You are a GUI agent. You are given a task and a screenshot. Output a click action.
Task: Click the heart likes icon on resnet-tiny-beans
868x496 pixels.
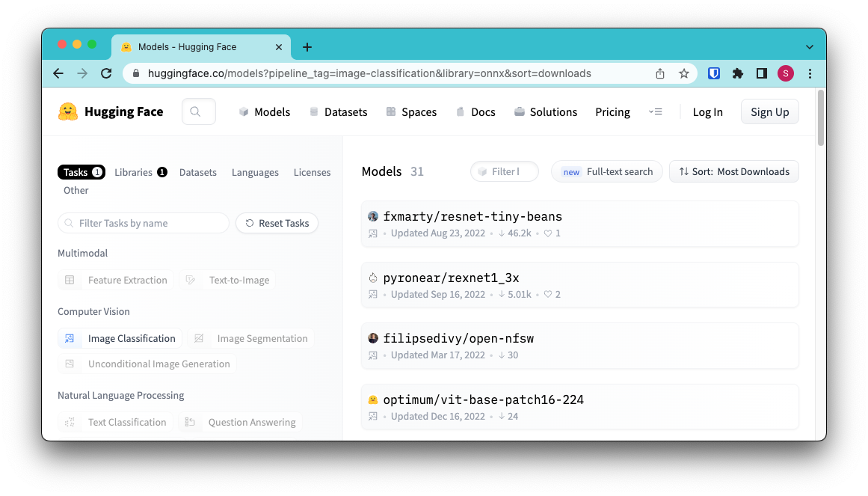(547, 233)
